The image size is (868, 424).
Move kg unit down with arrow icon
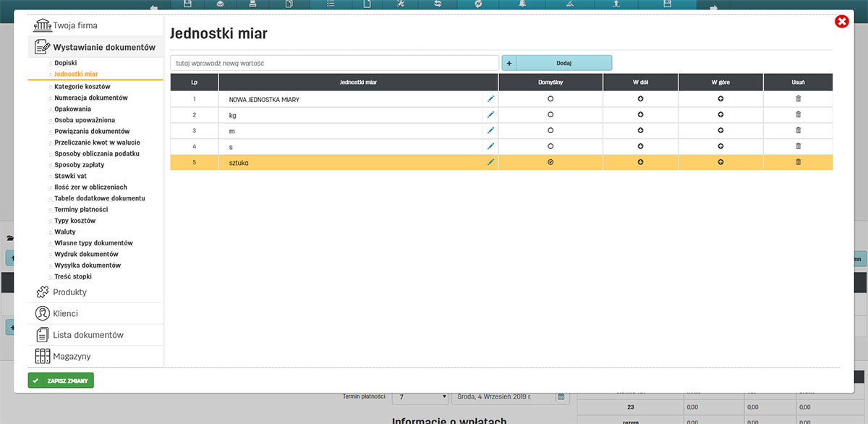[x=640, y=114]
